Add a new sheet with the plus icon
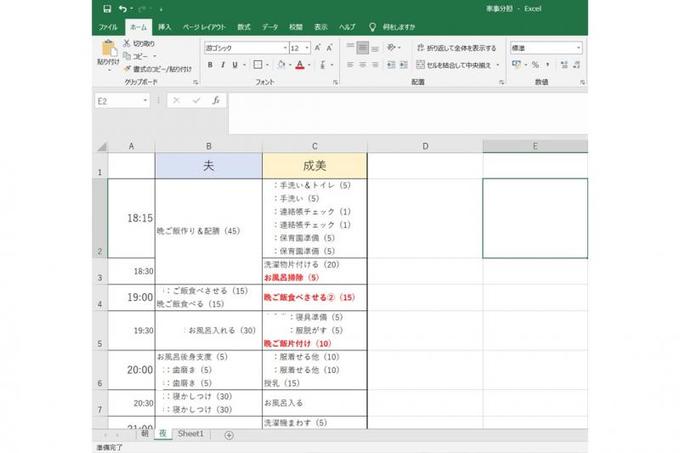The width and height of the screenshot is (680, 453). click(x=229, y=435)
